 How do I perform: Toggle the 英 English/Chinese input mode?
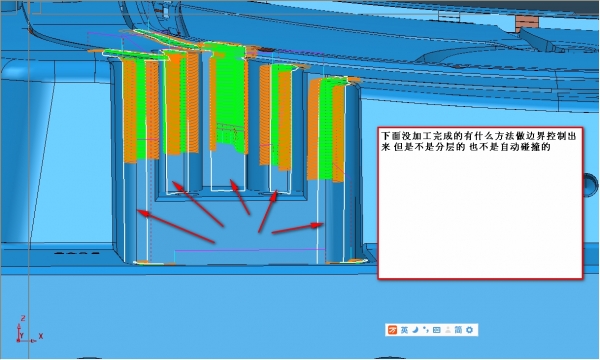coord(404,330)
